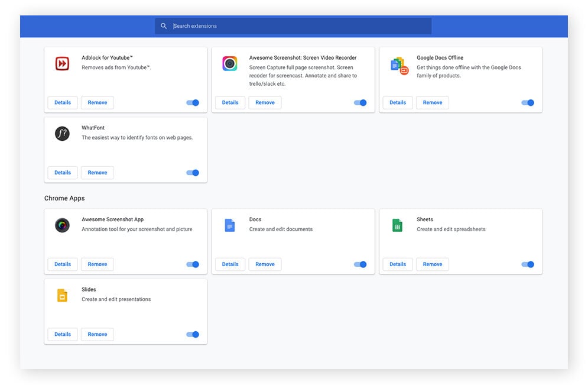Toggle the Sheets app off
The width and height of the screenshot is (588, 388).
pos(527,264)
